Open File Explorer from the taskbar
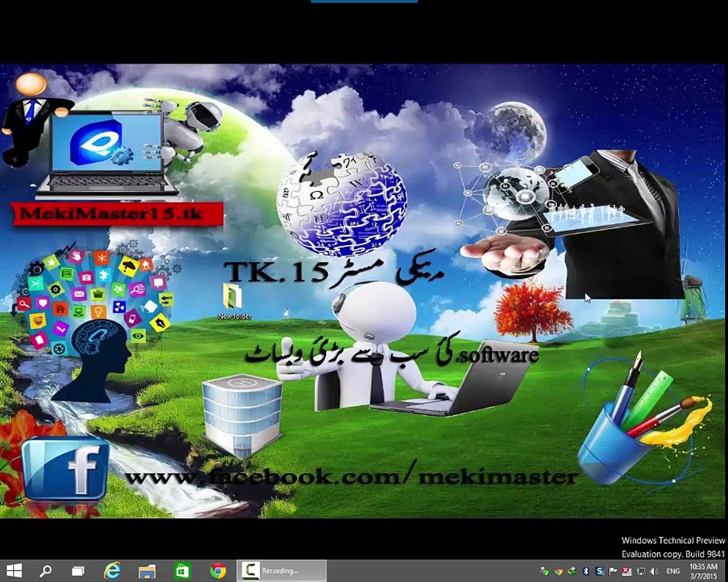728x582 pixels. [147, 571]
